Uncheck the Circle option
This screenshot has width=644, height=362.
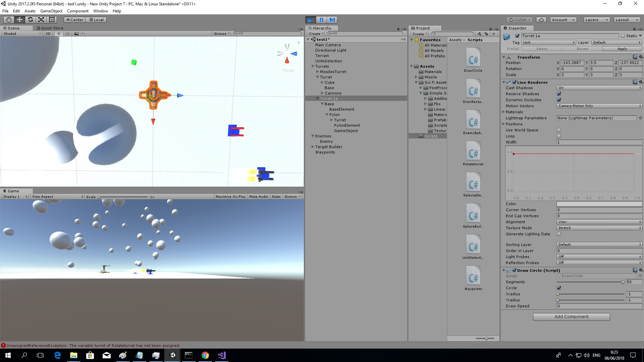(559, 288)
